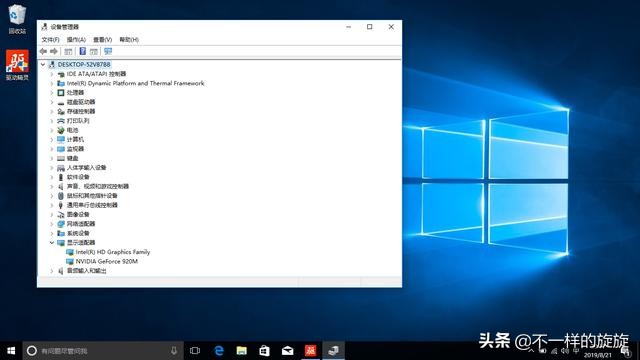
Task: Select the 通用串行总线控制器 category
Action: click(92, 205)
